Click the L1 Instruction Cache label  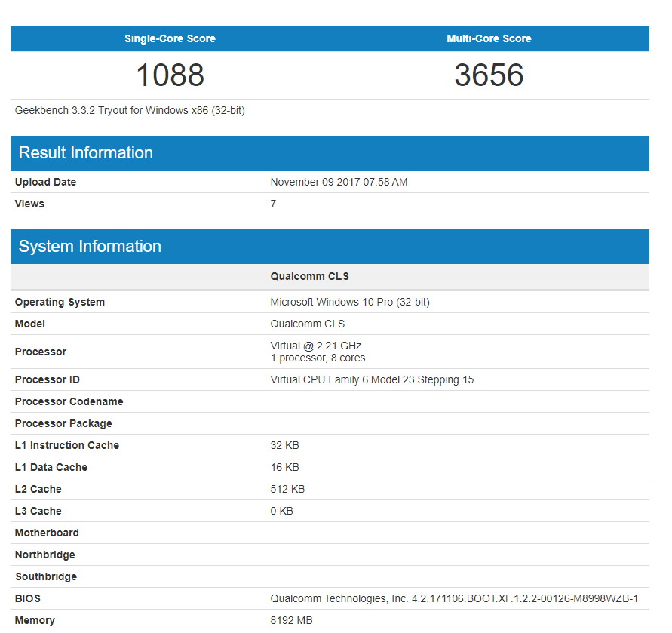(67, 446)
